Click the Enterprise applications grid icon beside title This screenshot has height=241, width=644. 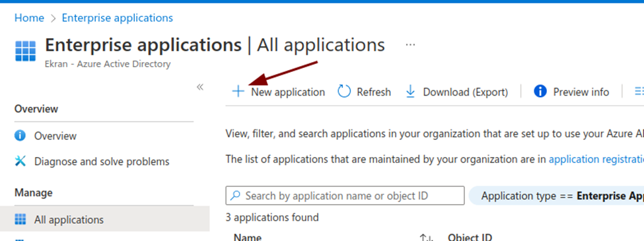(x=26, y=51)
